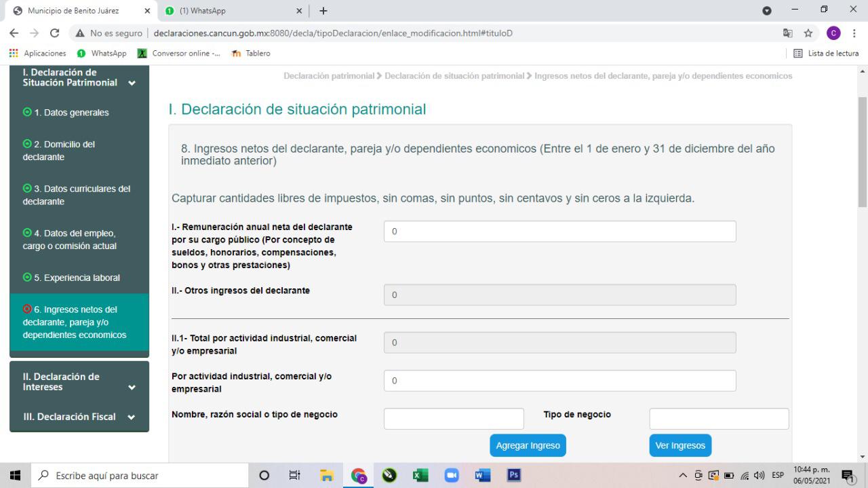Open the Google Translate icon in address bar
868x488 pixels.
[x=788, y=33]
